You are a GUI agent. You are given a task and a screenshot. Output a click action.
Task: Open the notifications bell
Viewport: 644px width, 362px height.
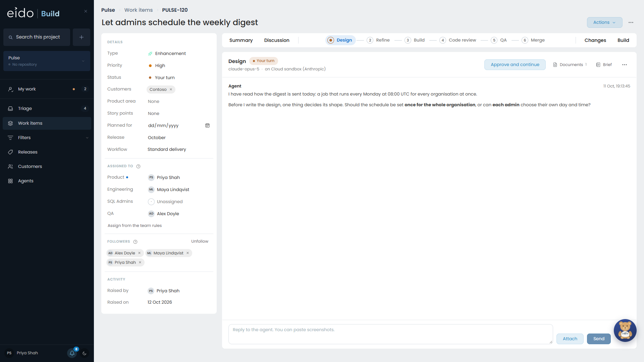click(x=72, y=353)
